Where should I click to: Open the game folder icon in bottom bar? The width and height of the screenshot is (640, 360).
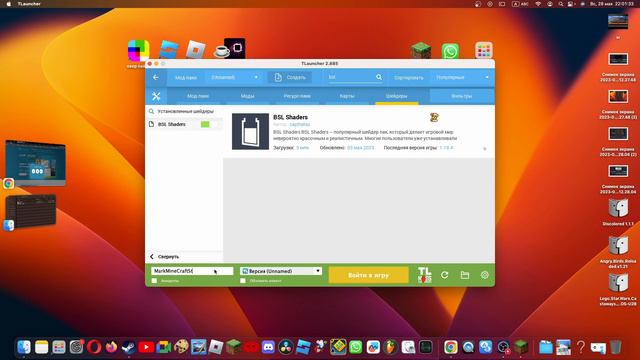(x=464, y=275)
